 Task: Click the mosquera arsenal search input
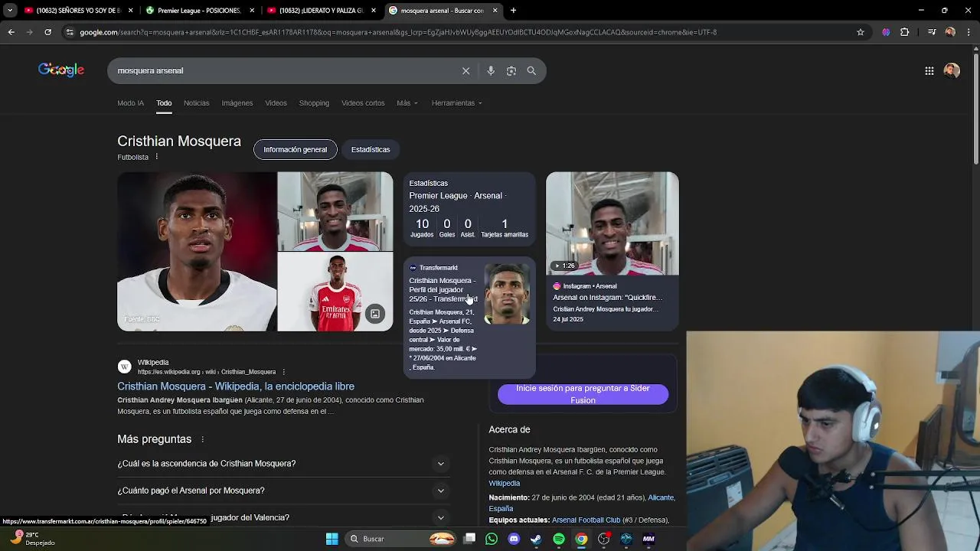point(283,70)
